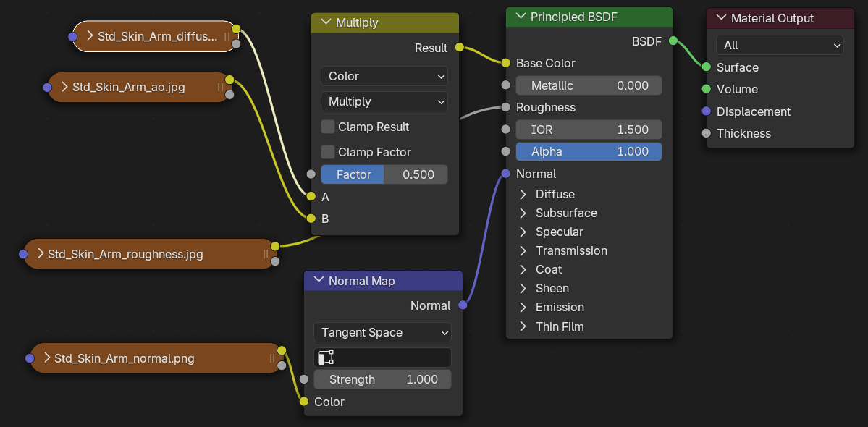This screenshot has width=868, height=427.
Task: Expand the Std_Skin_Arm_roughness.jpg node
Action: pos(41,253)
